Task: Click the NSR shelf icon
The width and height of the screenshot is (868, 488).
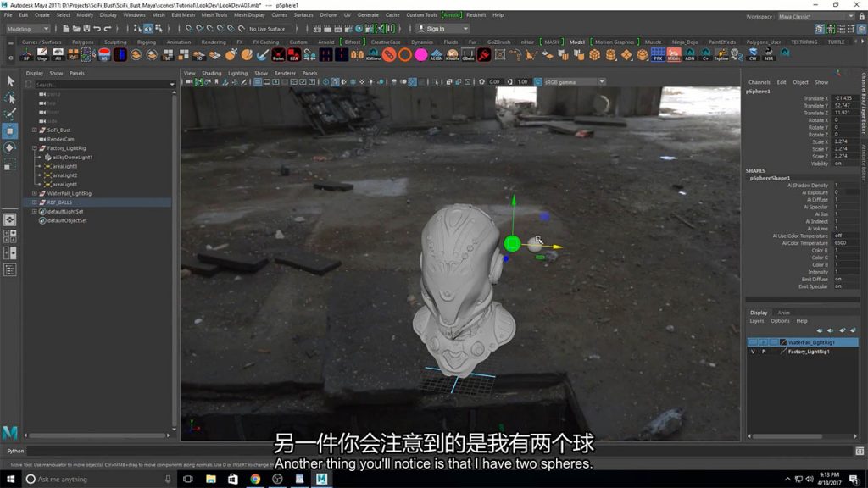Action: (x=768, y=55)
